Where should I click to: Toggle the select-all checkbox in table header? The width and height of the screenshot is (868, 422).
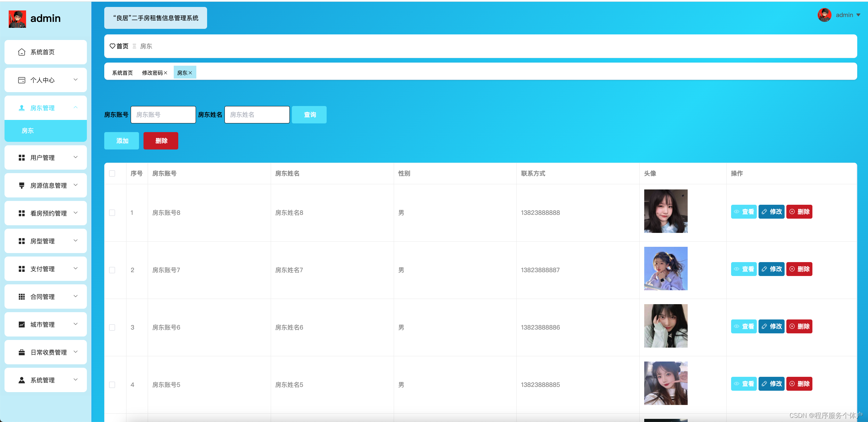[x=112, y=173]
